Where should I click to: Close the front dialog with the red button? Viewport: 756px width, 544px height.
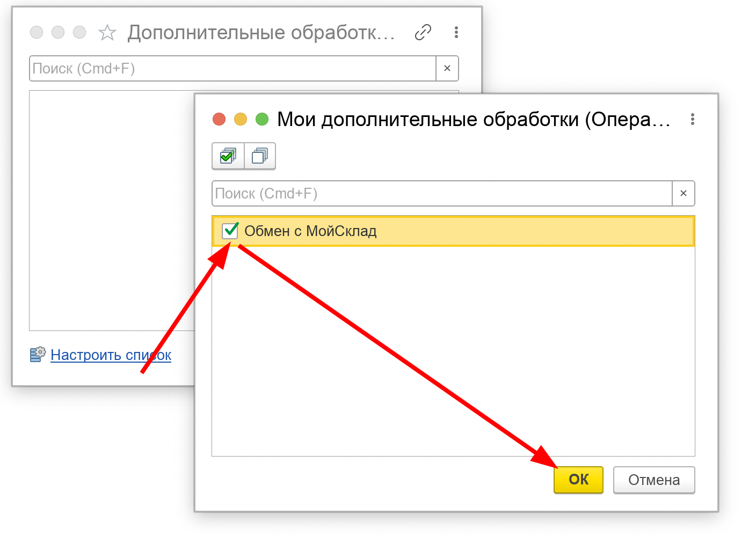point(219,119)
